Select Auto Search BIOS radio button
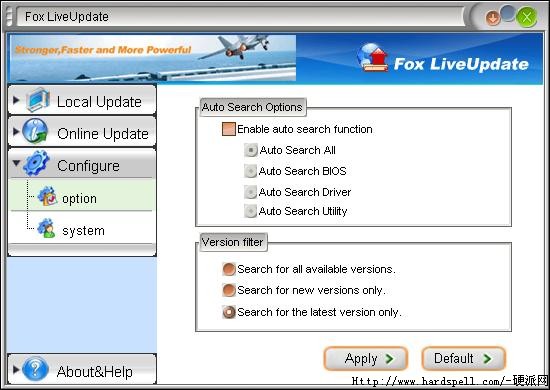Screen dimensions: 550x390 [x=250, y=171]
